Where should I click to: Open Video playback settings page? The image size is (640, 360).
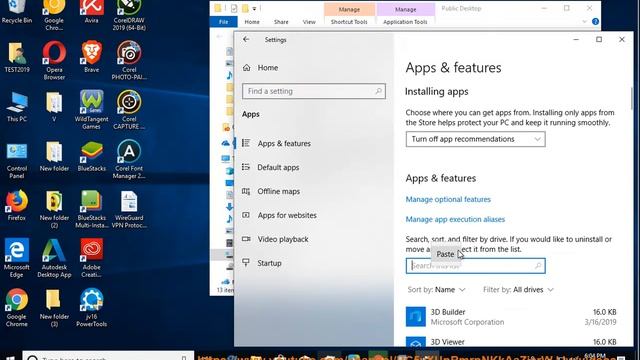pos(283,239)
